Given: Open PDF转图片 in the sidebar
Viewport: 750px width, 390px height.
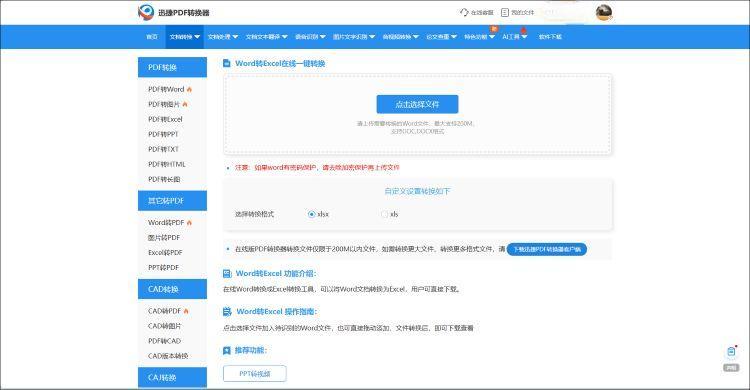Looking at the screenshot, I should (x=164, y=104).
